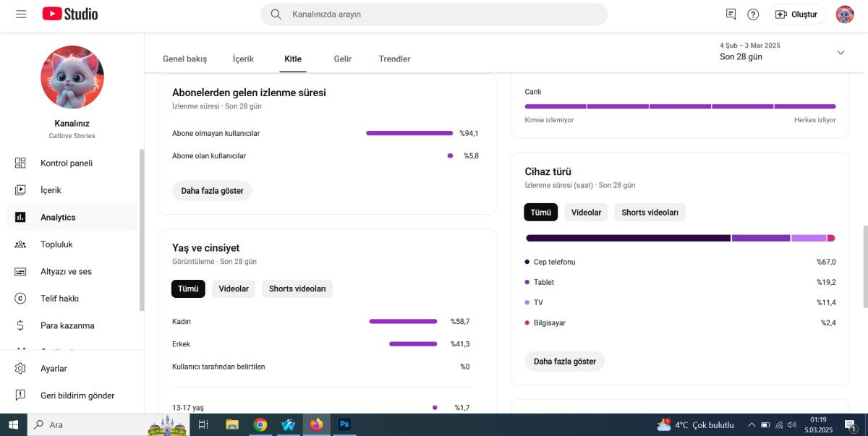The width and height of the screenshot is (868, 436).
Task: Select the Kitle tab
Action: (293, 59)
